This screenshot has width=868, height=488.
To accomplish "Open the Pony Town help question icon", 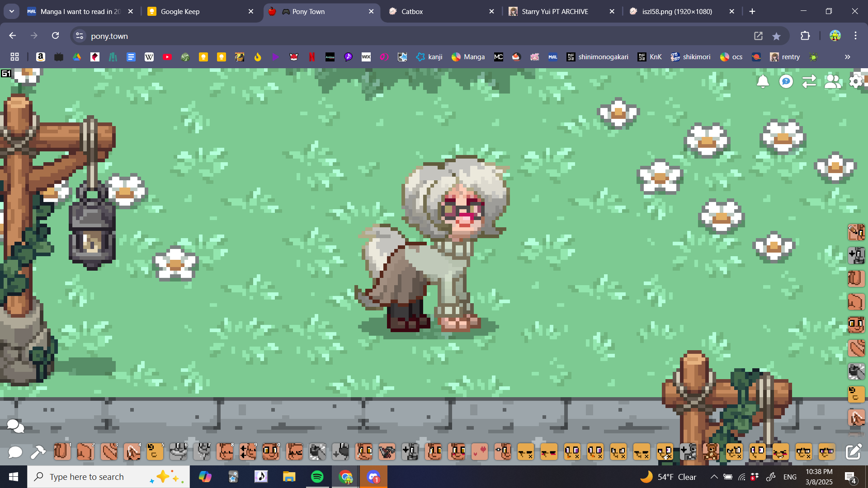I will (x=786, y=81).
